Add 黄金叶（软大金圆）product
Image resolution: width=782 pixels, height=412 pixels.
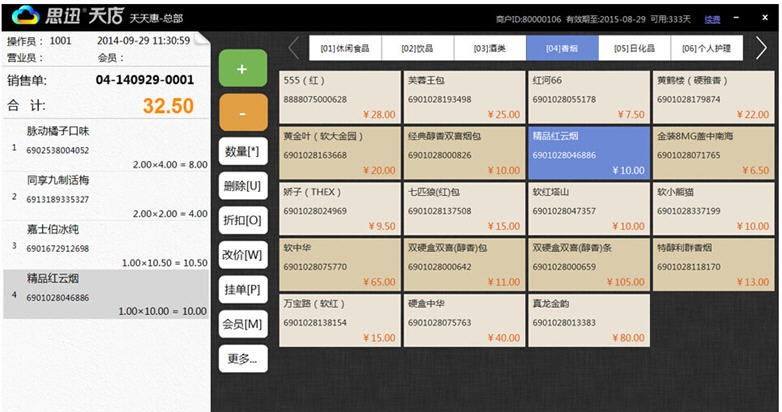(x=340, y=153)
